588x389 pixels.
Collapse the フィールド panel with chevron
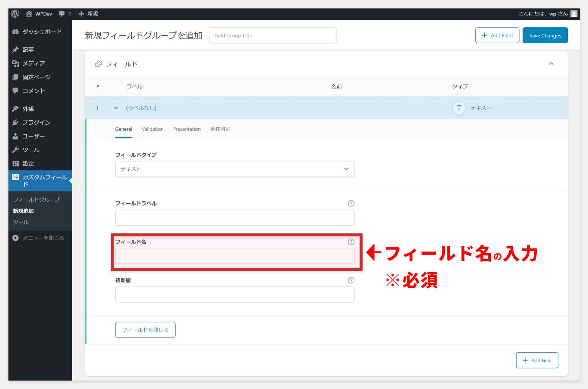click(551, 64)
